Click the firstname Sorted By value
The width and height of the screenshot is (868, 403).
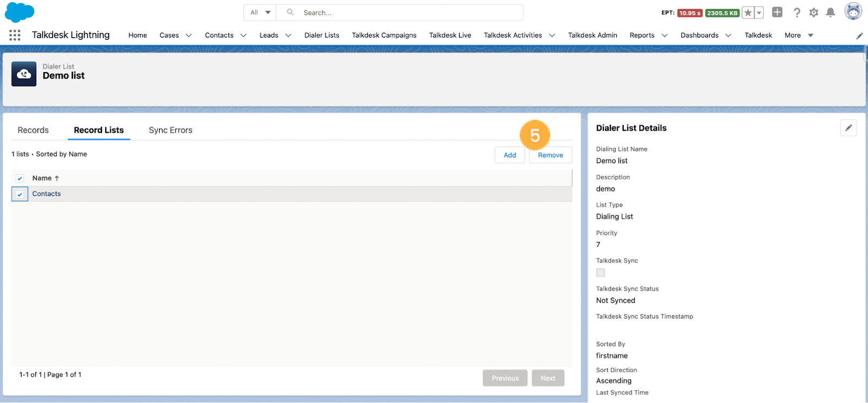(612, 356)
